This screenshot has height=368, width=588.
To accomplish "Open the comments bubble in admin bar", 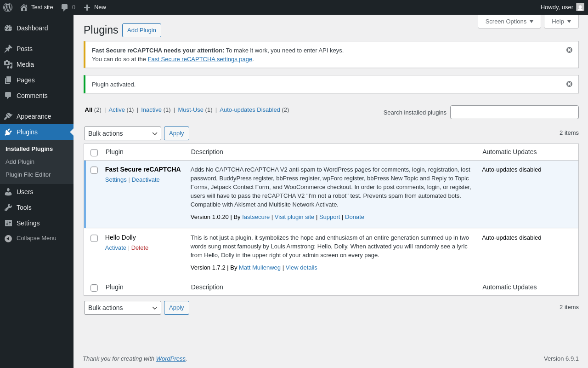I will [65, 7].
